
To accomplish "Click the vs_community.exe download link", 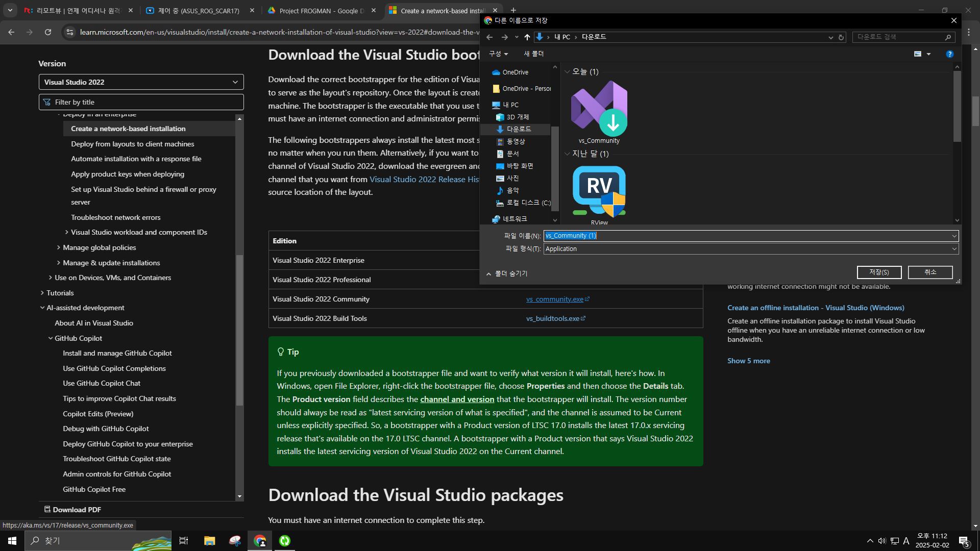I will [x=557, y=299].
